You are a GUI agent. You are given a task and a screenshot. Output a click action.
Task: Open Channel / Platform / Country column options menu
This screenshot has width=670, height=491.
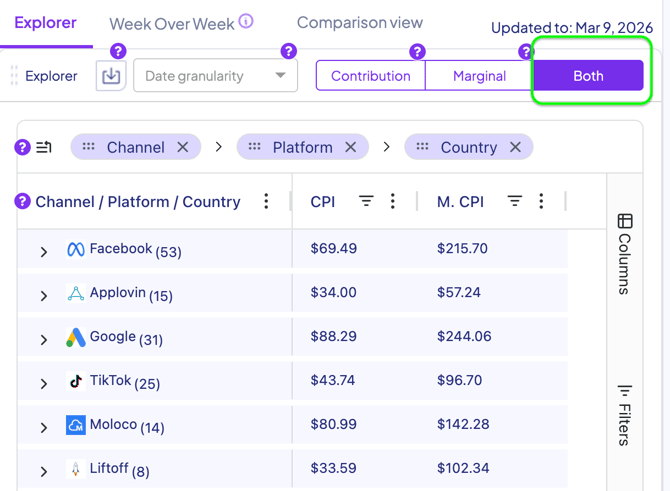pyautogui.click(x=266, y=201)
